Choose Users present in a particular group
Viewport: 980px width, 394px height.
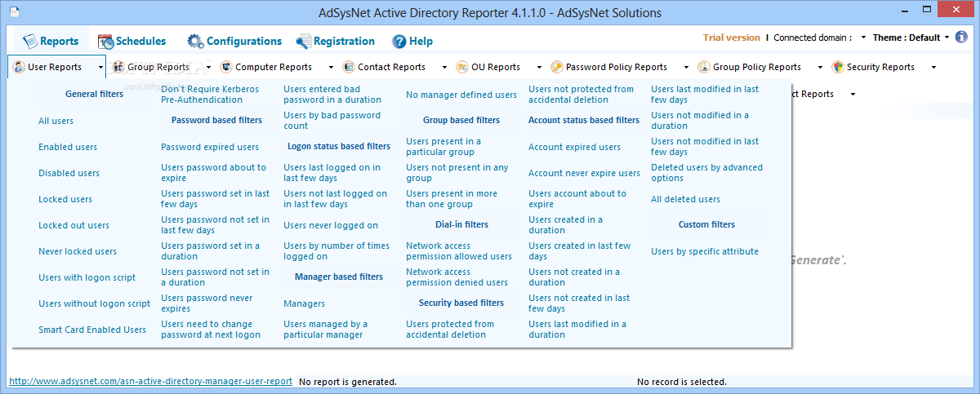click(443, 147)
